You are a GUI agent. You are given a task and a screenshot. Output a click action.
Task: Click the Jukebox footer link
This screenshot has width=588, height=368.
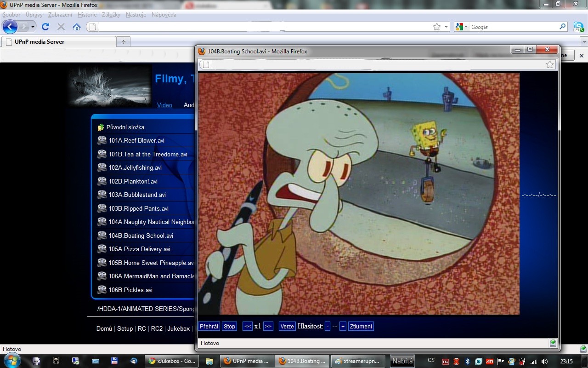coord(179,328)
